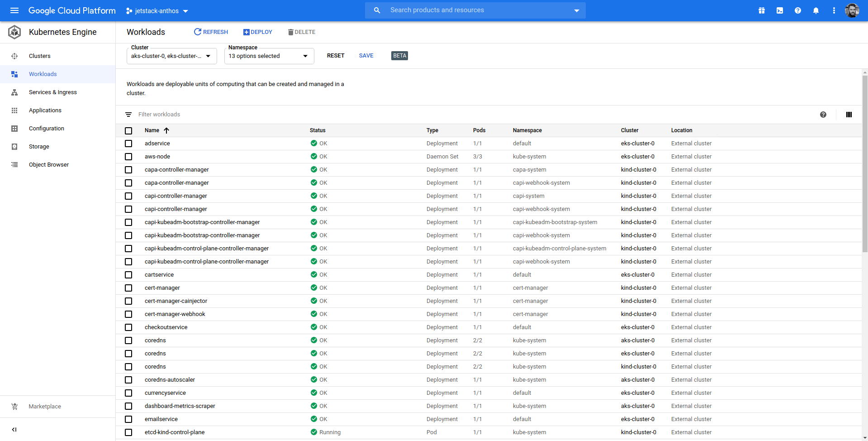868x441 pixels.
Task: Click the Kubernetes Engine hexagon logo
Action: click(x=14, y=32)
